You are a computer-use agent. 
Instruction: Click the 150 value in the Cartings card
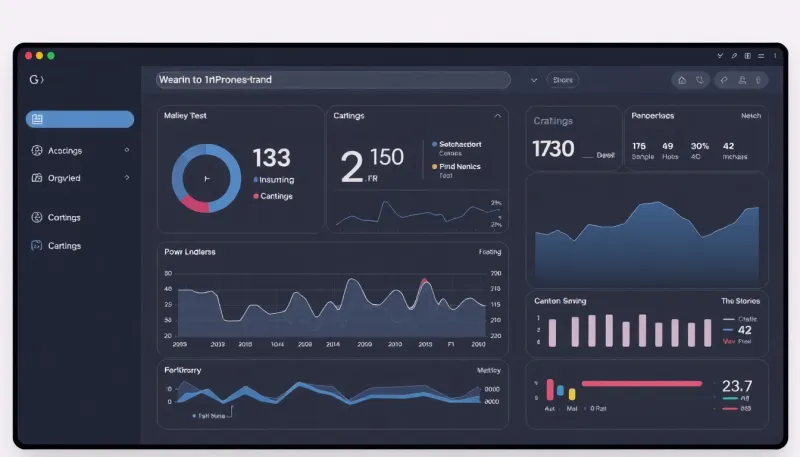coord(387,157)
